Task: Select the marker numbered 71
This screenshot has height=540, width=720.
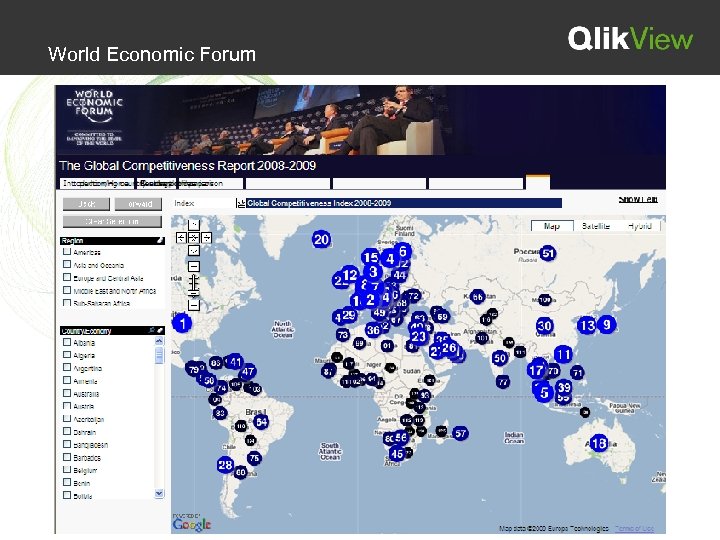Action: [x=577, y=373]
